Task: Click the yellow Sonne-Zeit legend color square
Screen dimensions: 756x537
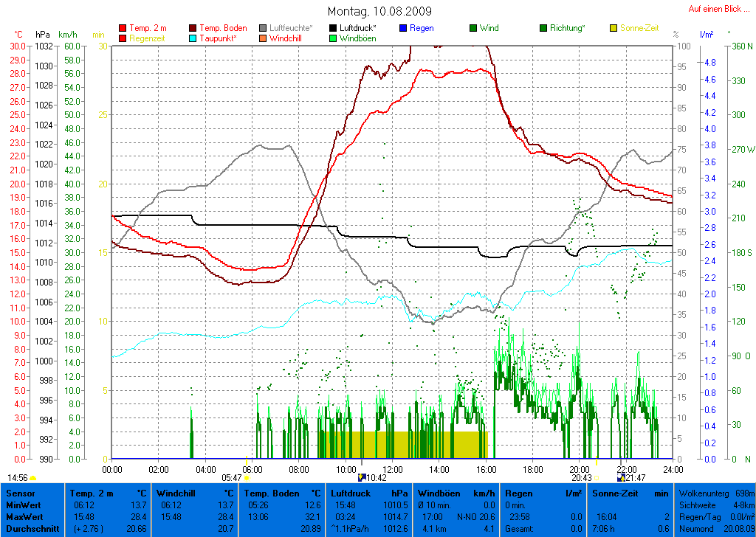Action: [x=614, y=28]
